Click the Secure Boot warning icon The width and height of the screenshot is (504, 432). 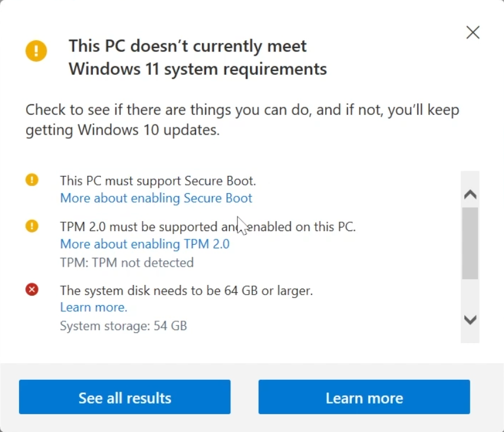point(32,180)
